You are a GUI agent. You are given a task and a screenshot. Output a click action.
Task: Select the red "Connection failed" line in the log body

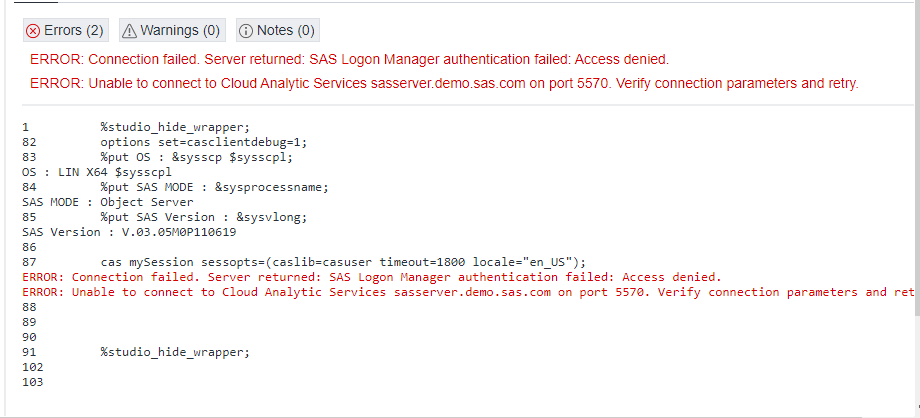[x=371, y=277]
